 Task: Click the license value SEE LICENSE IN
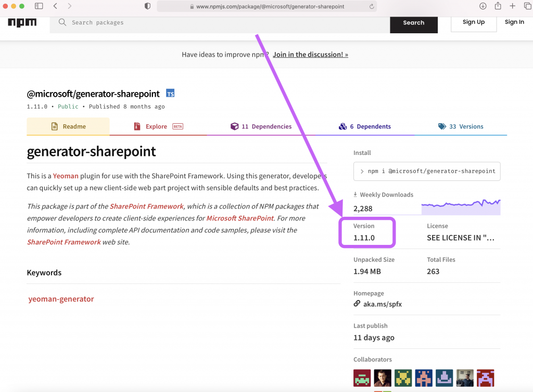[x=461, y=238]
